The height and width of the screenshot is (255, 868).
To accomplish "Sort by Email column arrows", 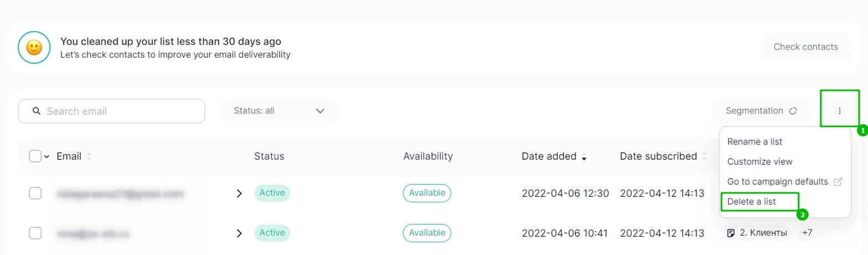I will coord(89,156).
